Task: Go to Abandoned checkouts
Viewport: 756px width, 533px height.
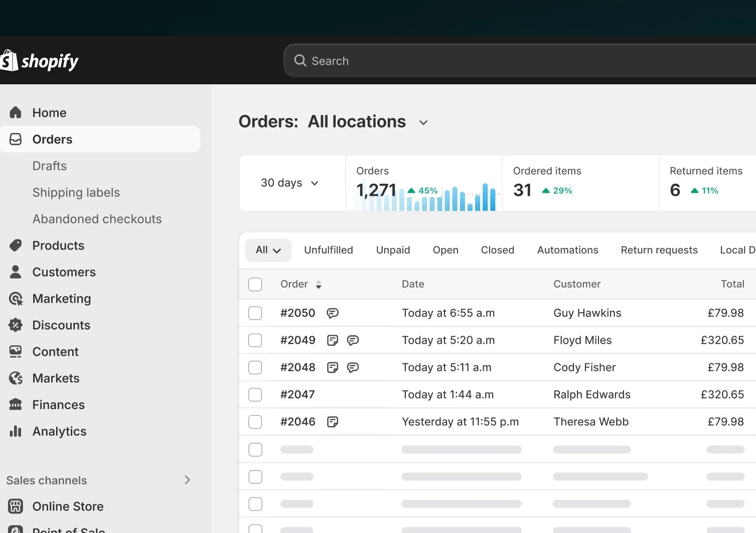Action: coord(97,219)
